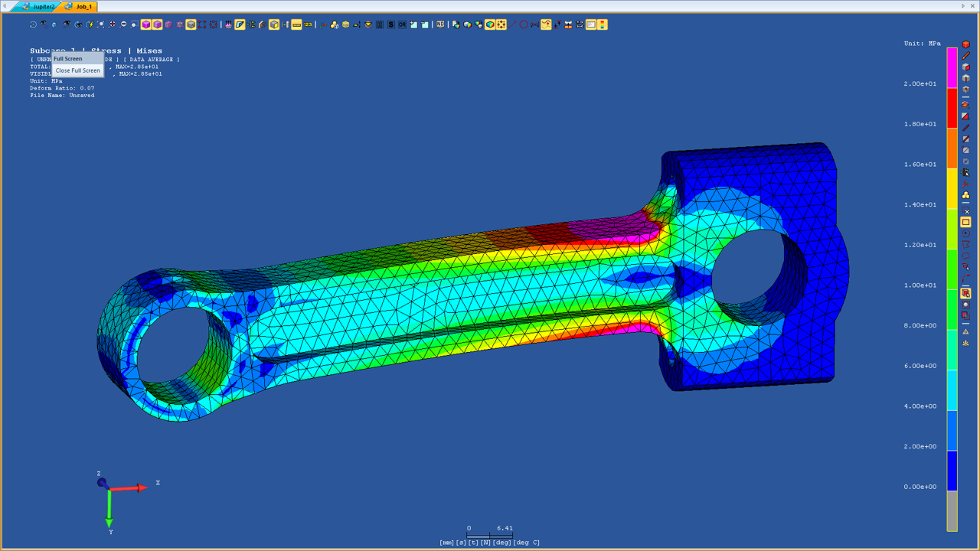Image resolution: width=980 pixels, height=551 pixels.
Task: Click 'Close Full Screen' menu entry
Action: click(x=77, y=70)
